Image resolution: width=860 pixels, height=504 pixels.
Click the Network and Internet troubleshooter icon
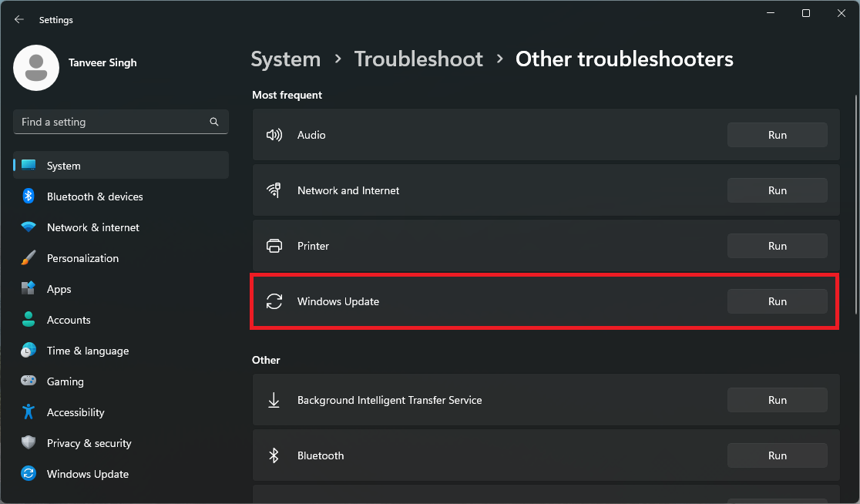click(274, 190)
